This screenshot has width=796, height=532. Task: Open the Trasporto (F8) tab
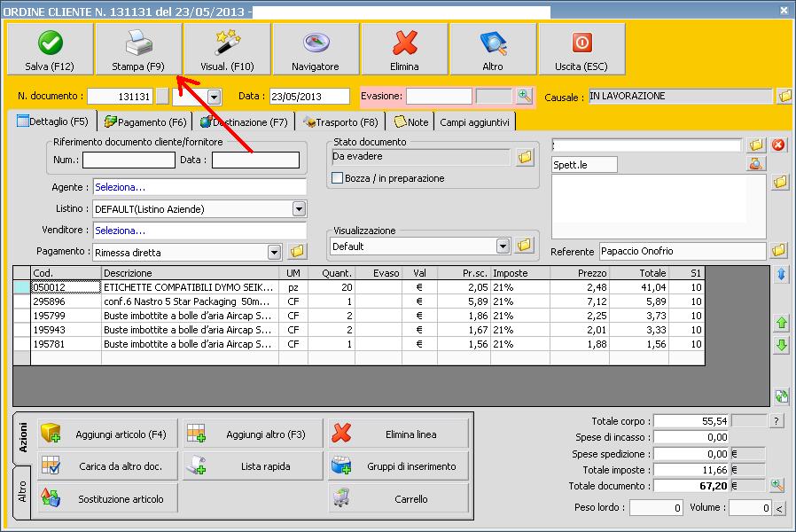pyautogui.click(x=340, y=122)
